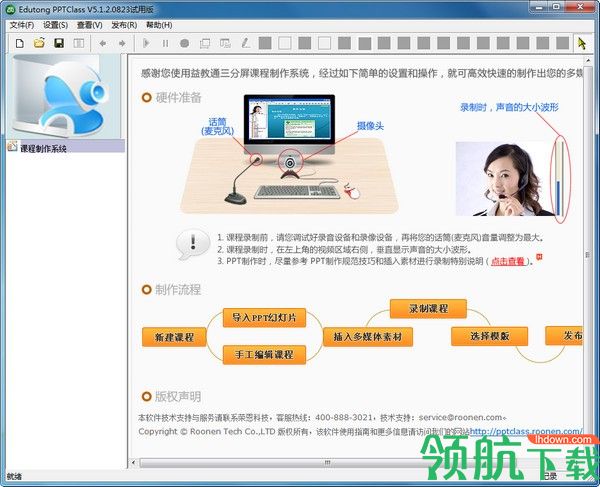Click the headset woman photo
Screen dimensions: 600x487
tap(504, 179)
